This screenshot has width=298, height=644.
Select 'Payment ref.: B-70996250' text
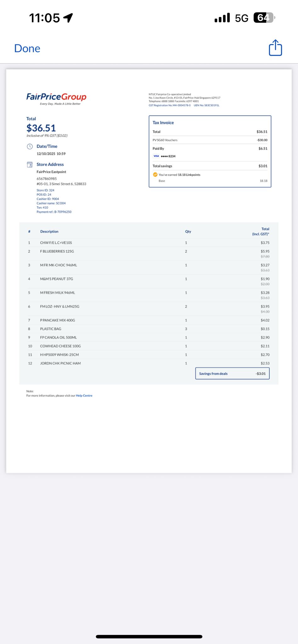pyautogui.click(x=54, y=212)
